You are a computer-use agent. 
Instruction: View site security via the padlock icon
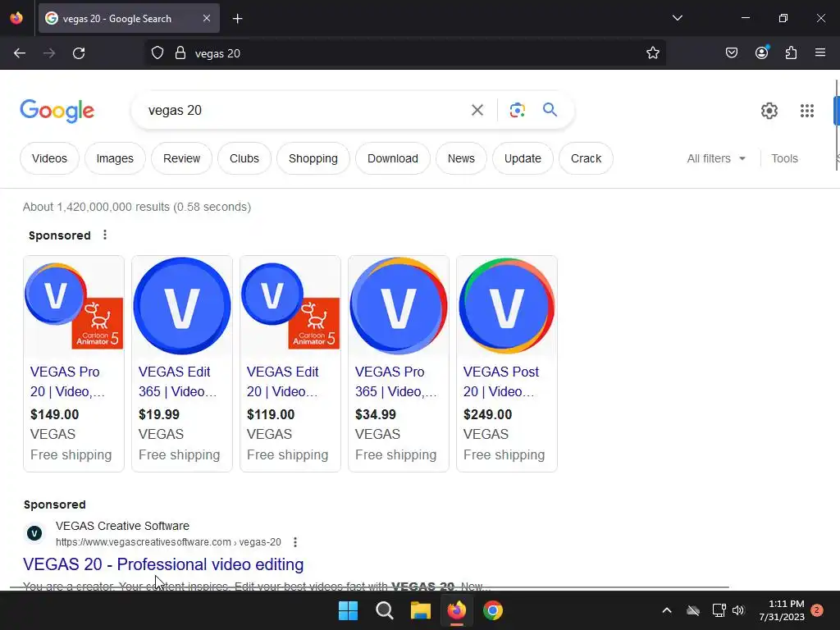pos(180,53)
